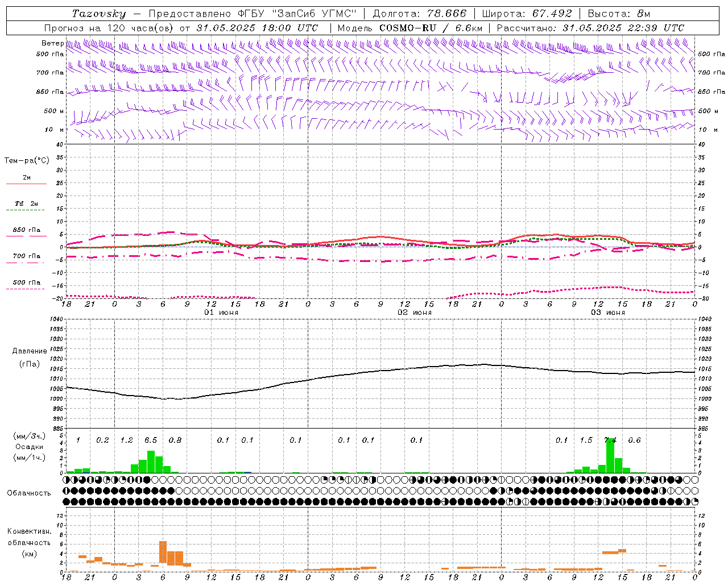Click the 7.4 precipitation total value
Image resolution: width=728 pixels, height=582 pixels.
pos(610,440)
